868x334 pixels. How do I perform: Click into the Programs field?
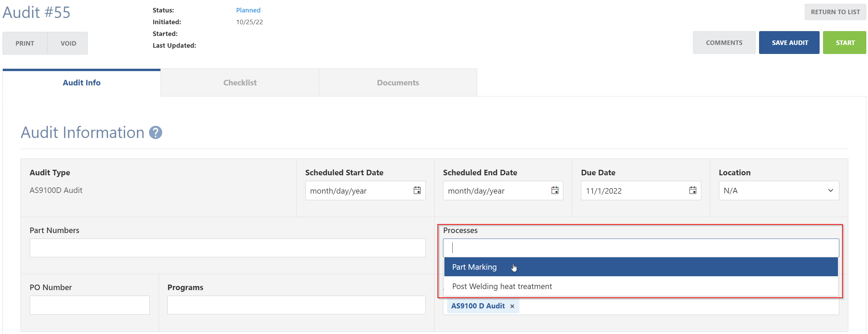[296, 305]
